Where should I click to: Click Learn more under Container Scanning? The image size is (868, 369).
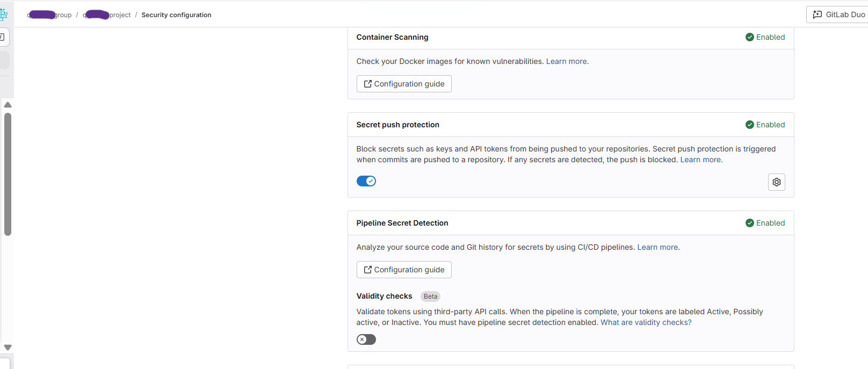[567, 61]
